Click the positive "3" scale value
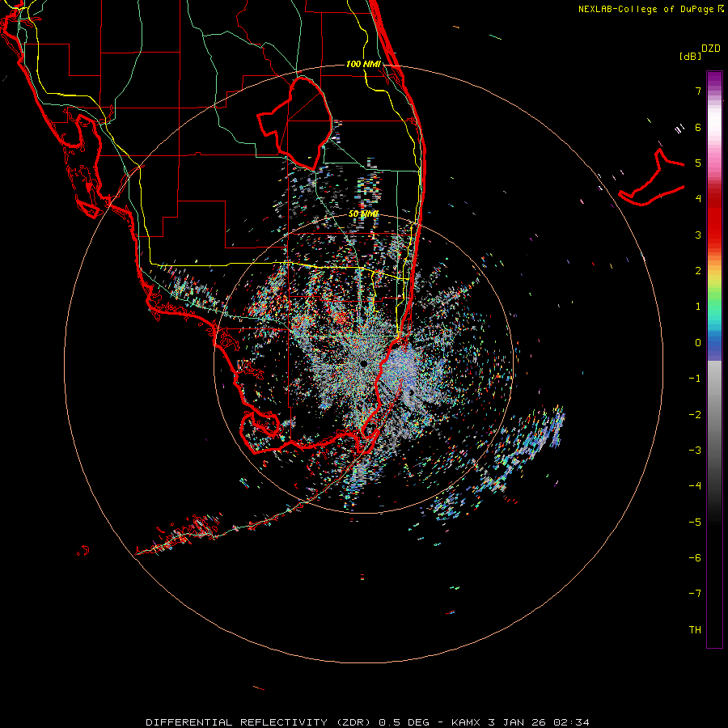Screen dimensions: 728x728 (698, 235)
